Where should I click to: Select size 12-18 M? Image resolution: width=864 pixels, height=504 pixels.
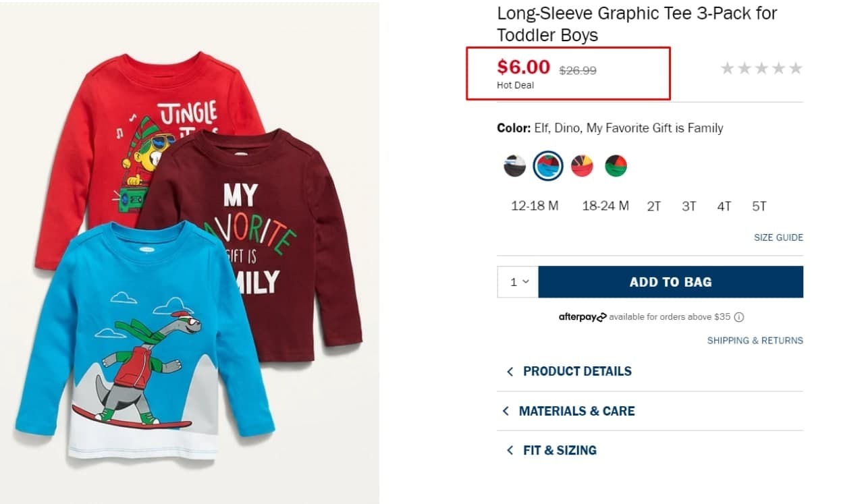pos(535,206)
